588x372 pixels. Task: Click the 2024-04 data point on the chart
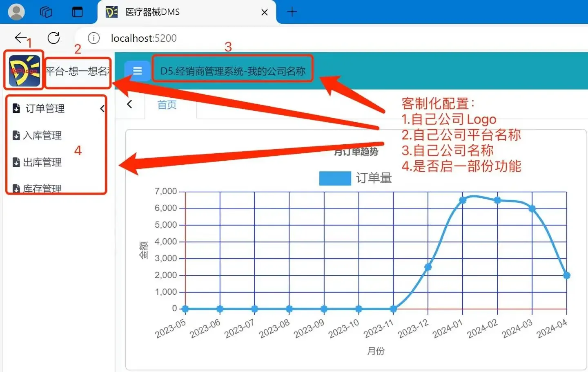[567, 276]
